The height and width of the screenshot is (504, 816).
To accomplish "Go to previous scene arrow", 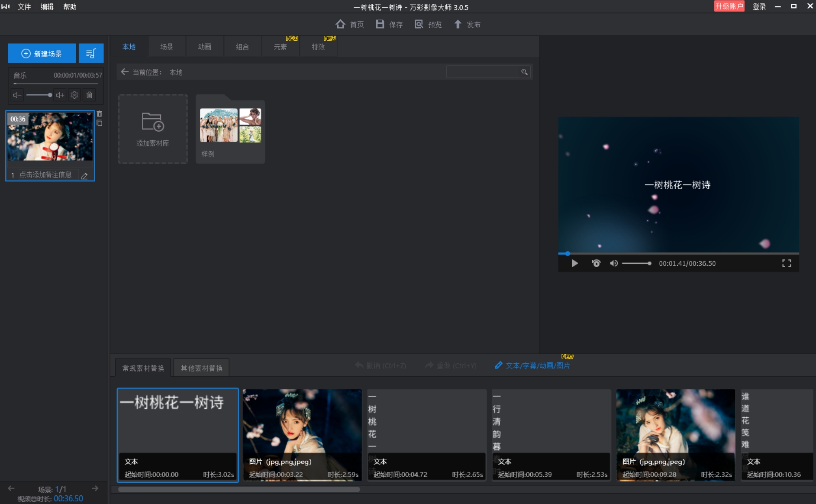I will pyautogui.click(x=11, y=488).
